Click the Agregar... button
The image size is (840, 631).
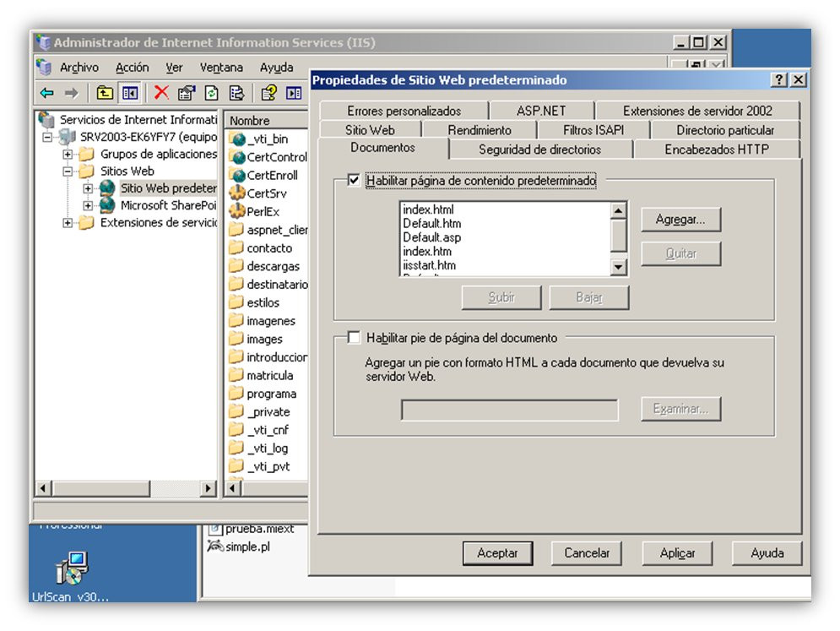coord(680,220)
